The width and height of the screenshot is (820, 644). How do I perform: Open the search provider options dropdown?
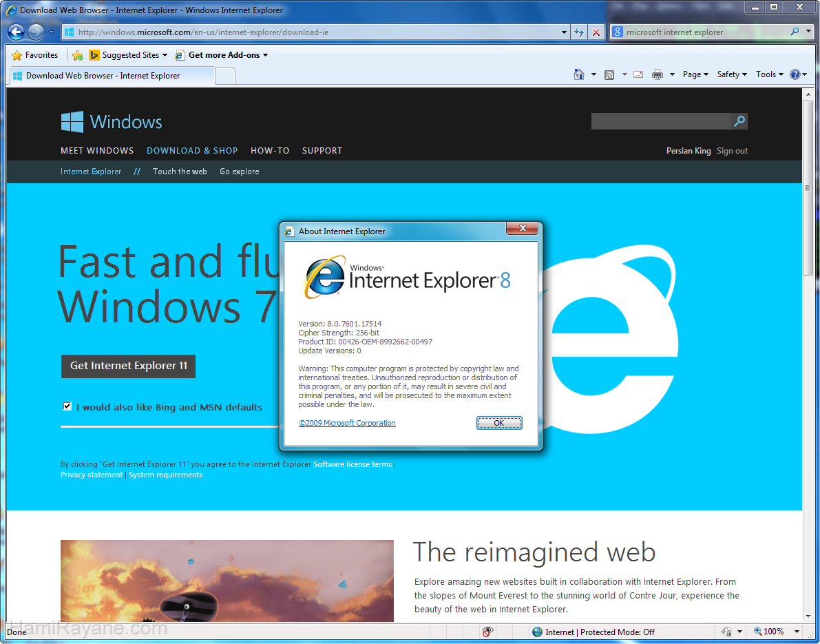(807, 32)
